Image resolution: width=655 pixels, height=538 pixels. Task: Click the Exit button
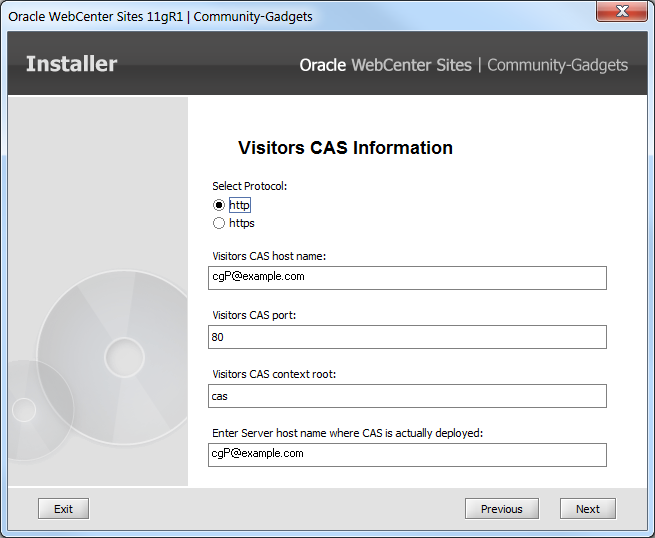click(x=63, y=509)
